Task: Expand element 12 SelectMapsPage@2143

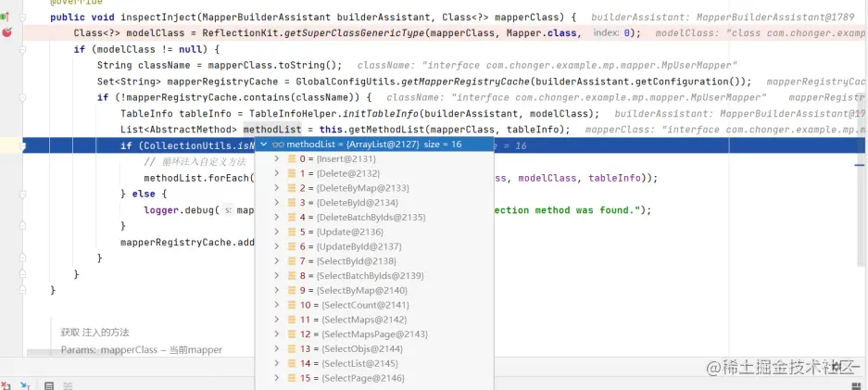Action: 277,334
